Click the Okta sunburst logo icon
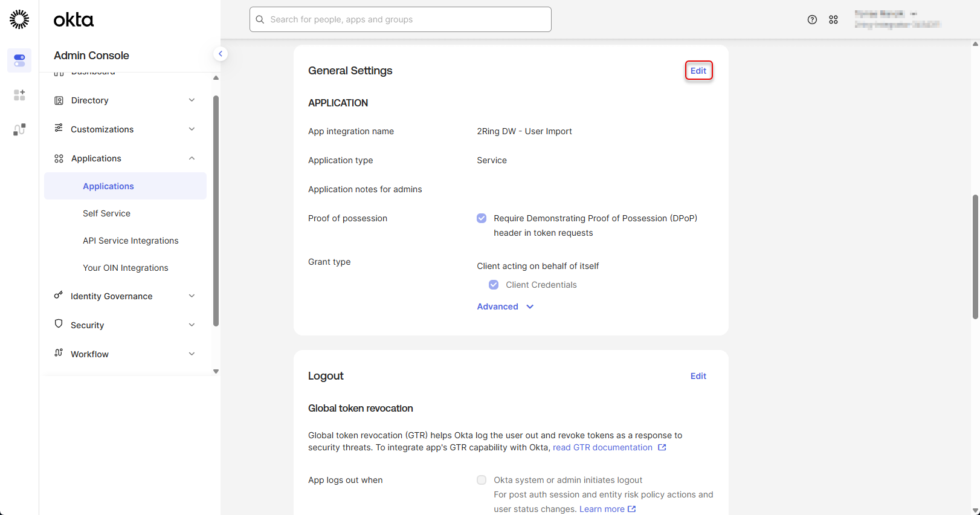Screen dimensions: 980x515 [x=19, y=19]
